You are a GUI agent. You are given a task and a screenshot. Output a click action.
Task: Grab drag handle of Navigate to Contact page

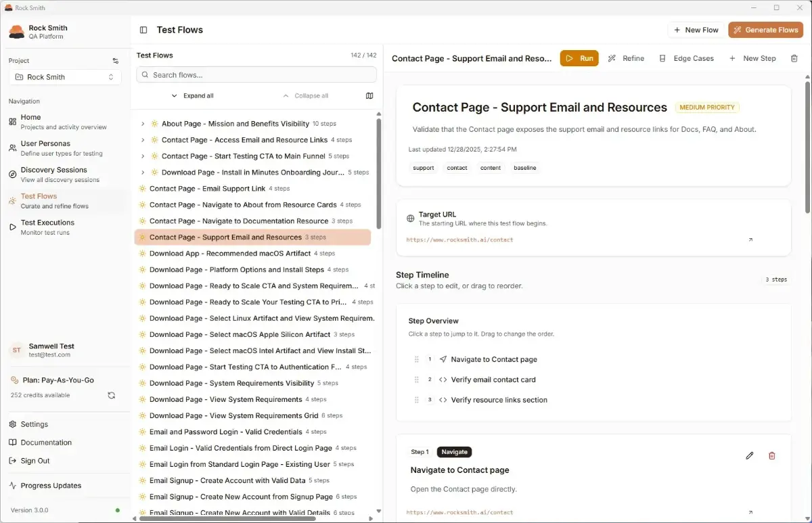coord(417,360)
